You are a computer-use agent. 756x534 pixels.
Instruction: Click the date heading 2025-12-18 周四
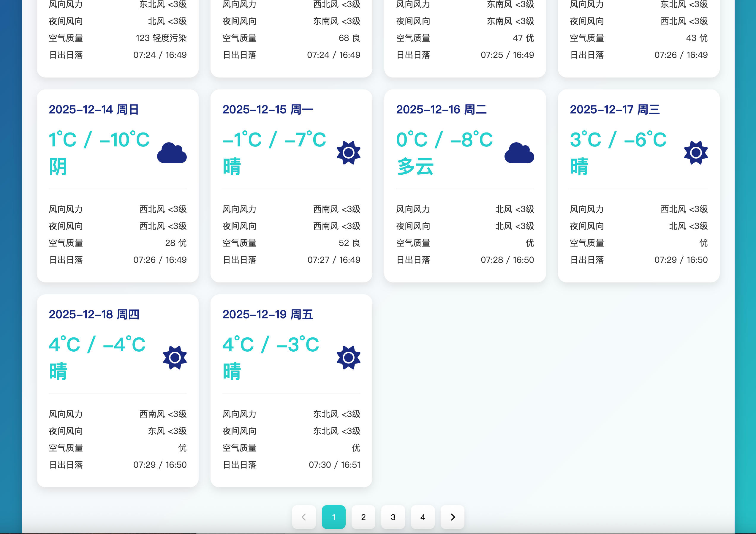[x=94, y=314]
